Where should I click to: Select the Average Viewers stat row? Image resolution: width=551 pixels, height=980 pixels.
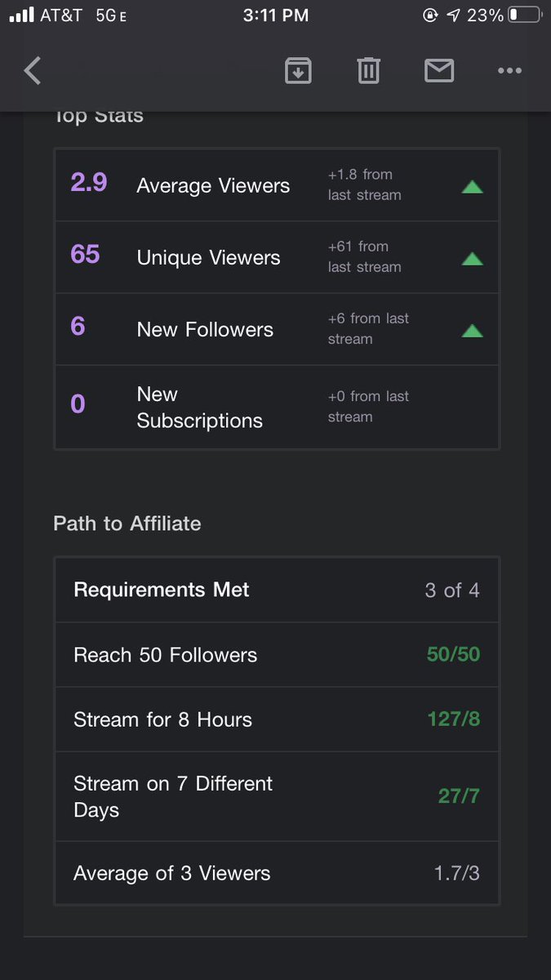tap(277, 185)
